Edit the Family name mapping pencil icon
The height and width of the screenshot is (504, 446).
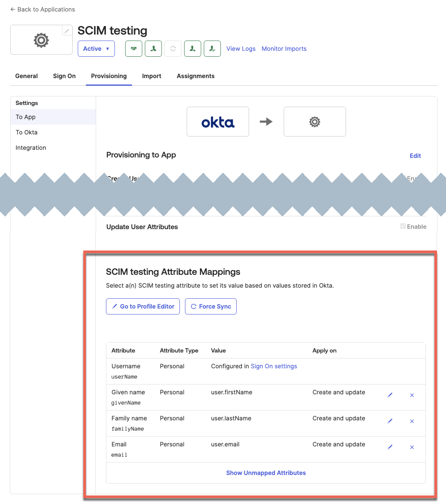(x=390, y=421)
